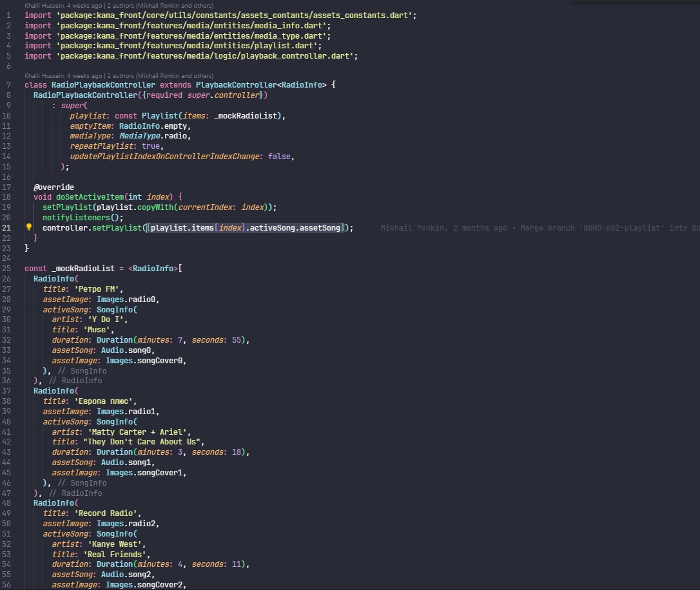The image size is (700, 590).
Task: Click the 'Record Radio' title string
Action: (108, 513)
